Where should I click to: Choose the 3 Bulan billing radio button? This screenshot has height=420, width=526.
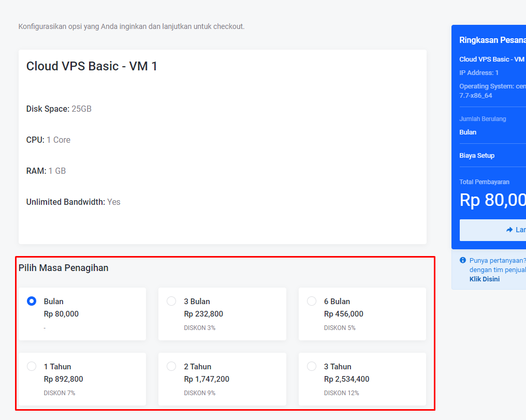click(x=171, y=301)
